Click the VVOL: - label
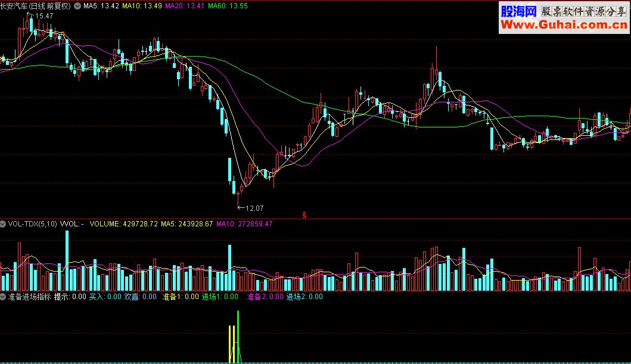631x364 pixels. pos(72,224)
